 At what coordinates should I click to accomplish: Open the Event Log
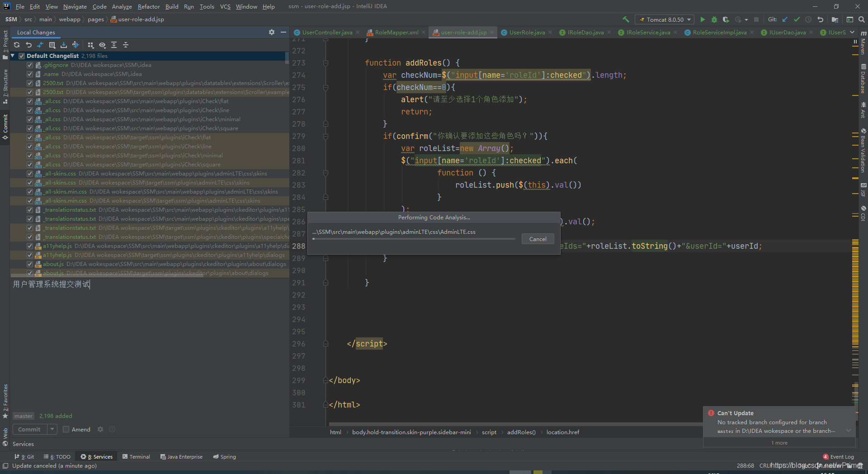coord(839,457)
